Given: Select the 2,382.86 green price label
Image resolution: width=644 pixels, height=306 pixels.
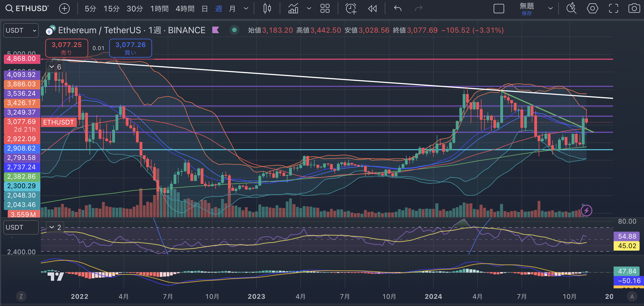Looking at the screenshot, I should [22, 177].
